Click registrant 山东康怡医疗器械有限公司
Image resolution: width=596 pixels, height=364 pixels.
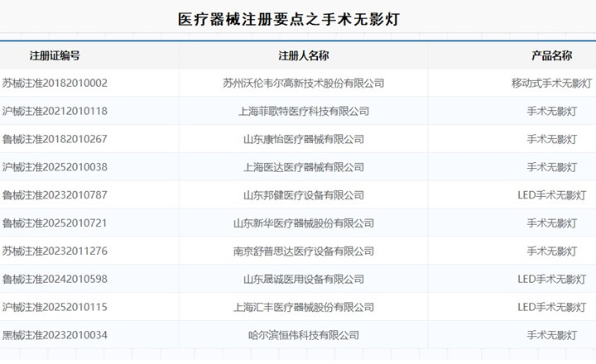tap(303, 139)
